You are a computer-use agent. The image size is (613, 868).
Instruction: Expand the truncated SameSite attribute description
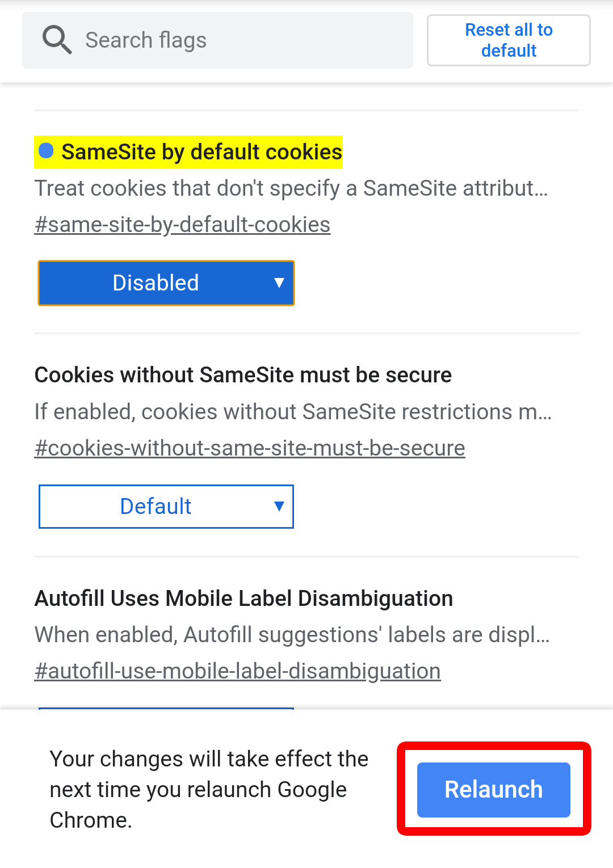(291, 188)
